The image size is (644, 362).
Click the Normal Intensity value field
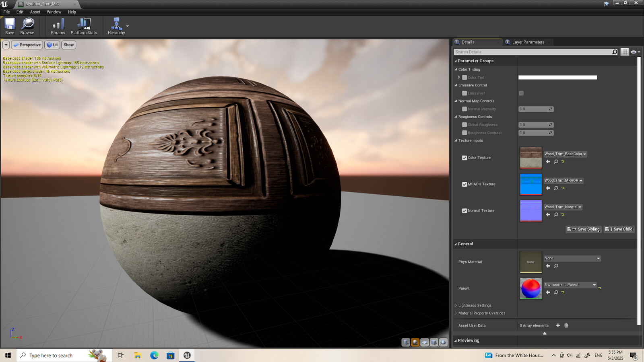pyautogui.click(x=536, y=109)
